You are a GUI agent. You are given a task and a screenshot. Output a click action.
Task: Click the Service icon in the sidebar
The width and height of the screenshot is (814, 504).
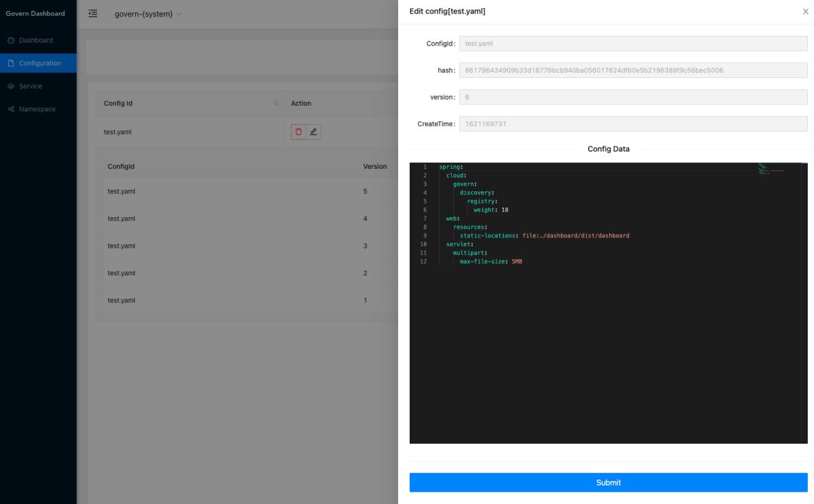click(11, 87)
